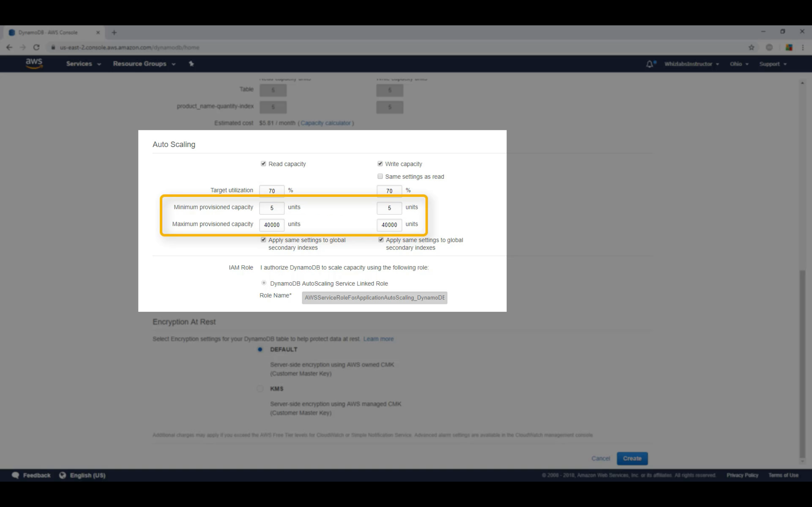Open the Support menu
This screenshot has width=812, height=507.
772,64
